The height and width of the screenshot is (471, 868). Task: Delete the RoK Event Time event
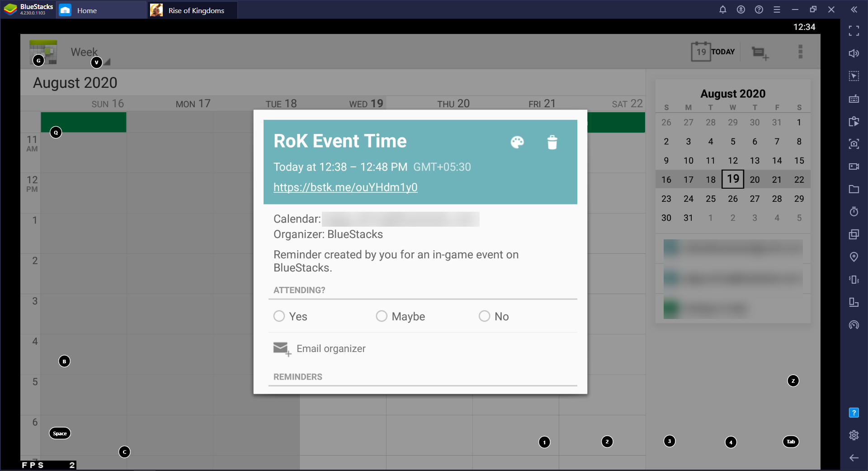(x=552, y=142)
